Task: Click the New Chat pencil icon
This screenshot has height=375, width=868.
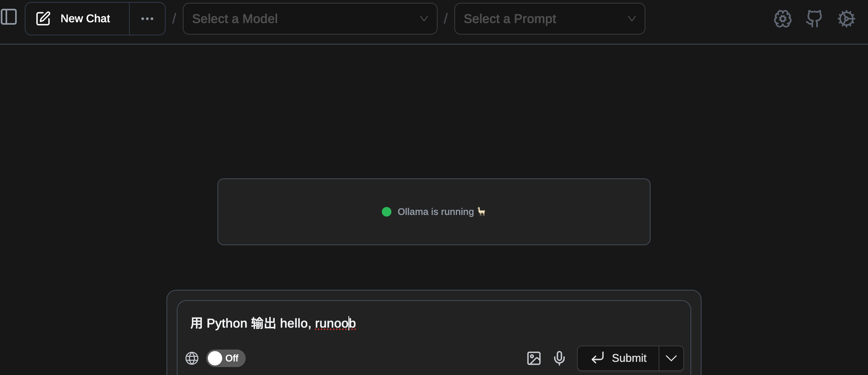Action: coord(43,19)
